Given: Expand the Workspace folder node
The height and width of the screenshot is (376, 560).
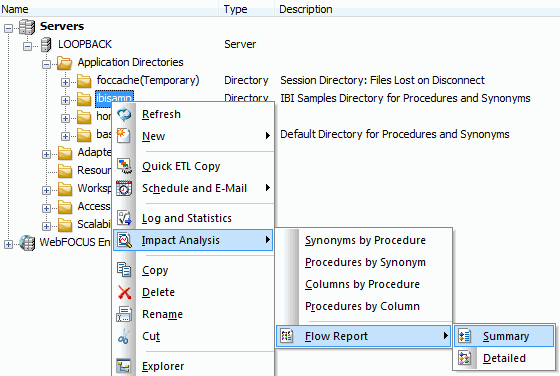Looking at the screenshot, I should 46,190.
